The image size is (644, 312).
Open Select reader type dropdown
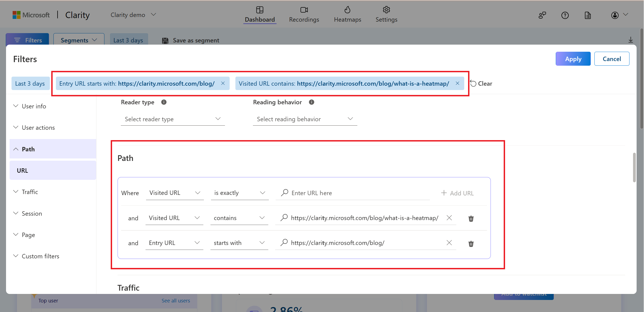click(x=173, y=119)
